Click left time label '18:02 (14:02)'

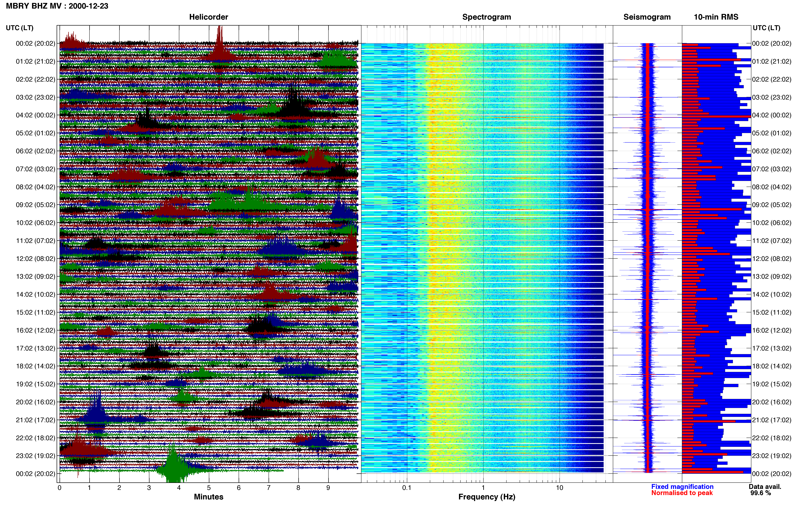pos(36,366)
